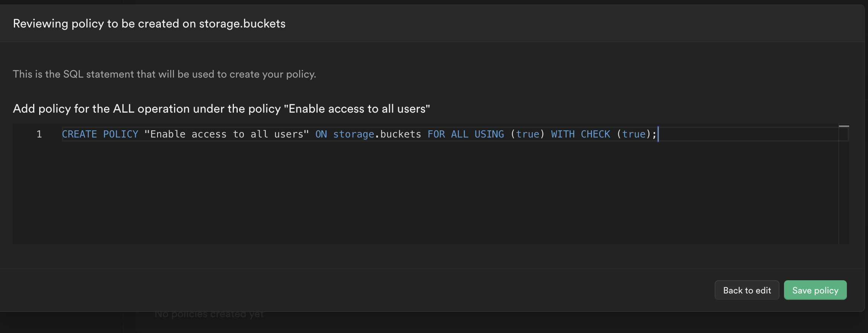Click the dialog title "Reviewing policy to be created"
Viewport: 868px width, 333px height.
pos(149,23)
